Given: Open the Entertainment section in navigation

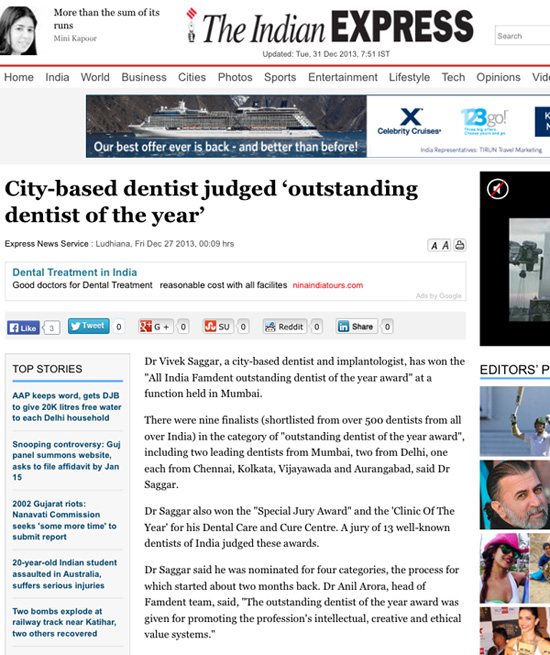Looking at the screenshot, I should [342, 77].
